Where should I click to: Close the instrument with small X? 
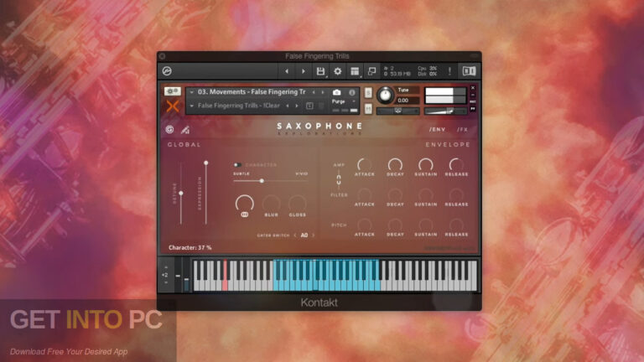pyautogui.click(x=473, y=88)
